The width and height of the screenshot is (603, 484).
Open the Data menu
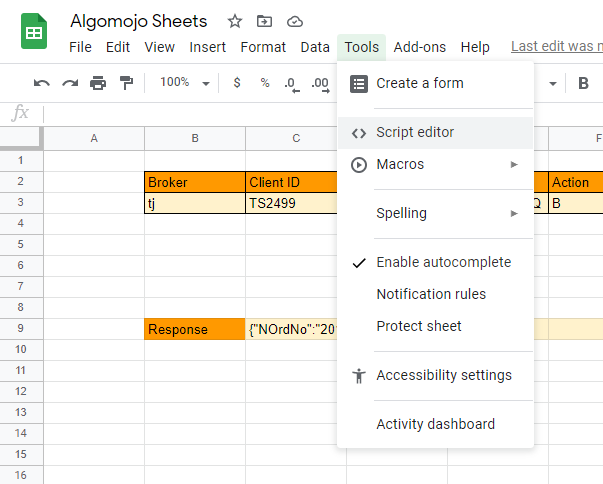tap(315, 47)
